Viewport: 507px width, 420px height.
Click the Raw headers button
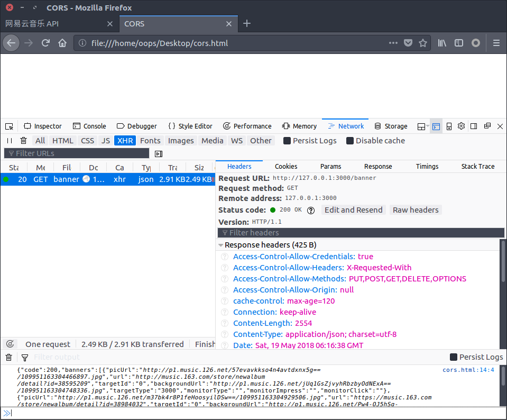click(x=416, y=209)
